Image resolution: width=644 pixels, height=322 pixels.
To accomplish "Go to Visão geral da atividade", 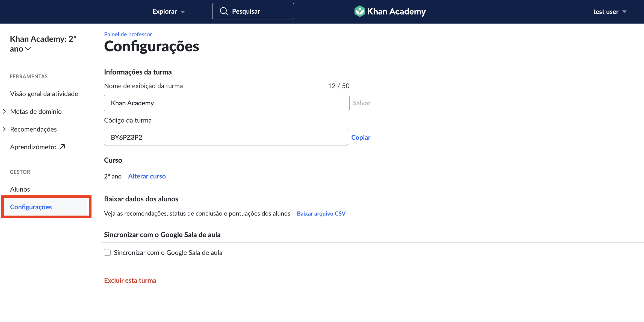I will coord(44,94).
